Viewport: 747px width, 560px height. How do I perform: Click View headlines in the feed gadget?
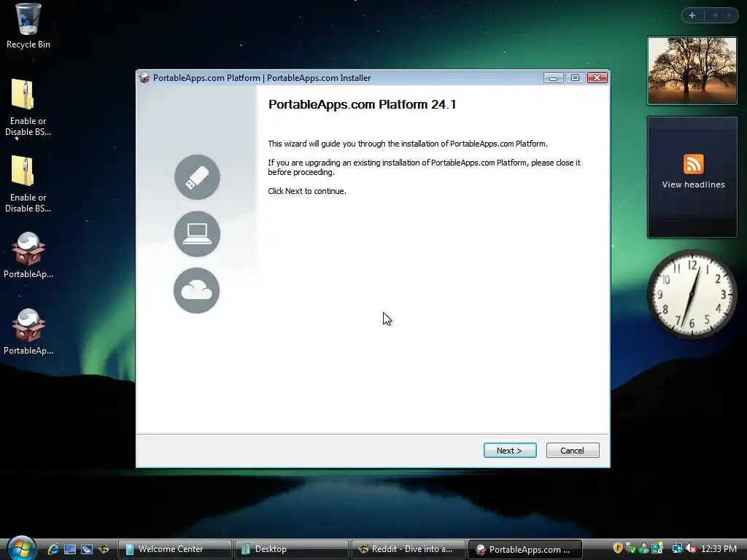693,184
